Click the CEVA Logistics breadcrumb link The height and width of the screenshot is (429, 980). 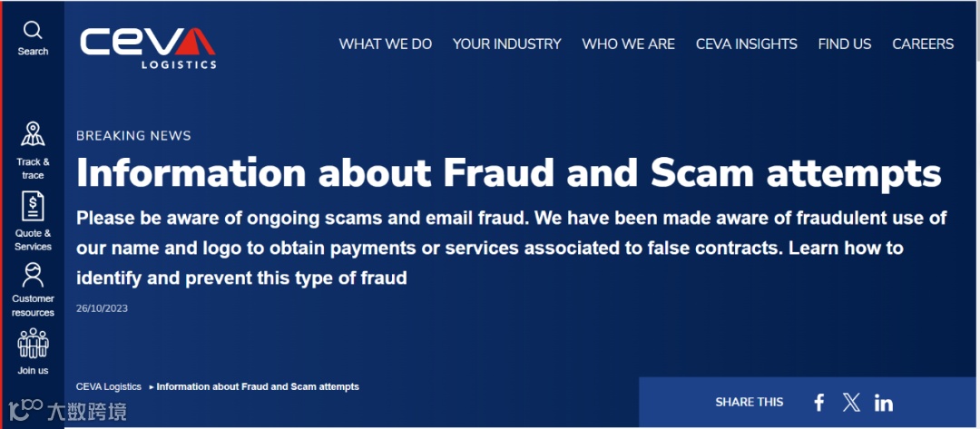point(109,386)
